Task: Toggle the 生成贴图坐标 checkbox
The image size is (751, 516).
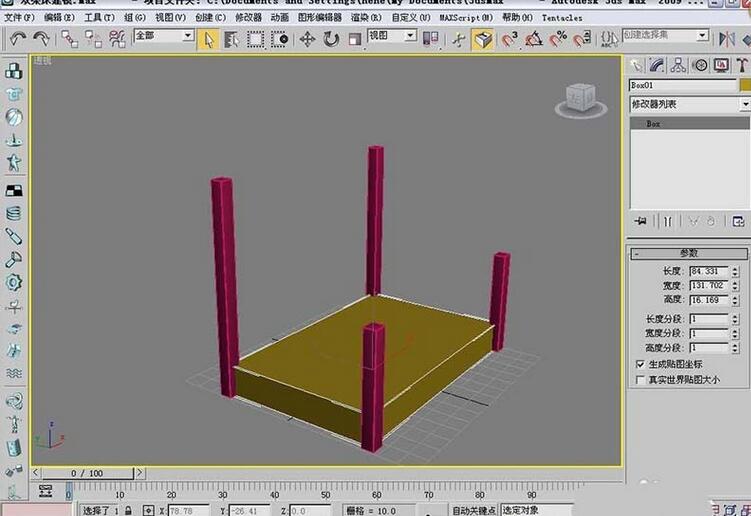Action: tap(640, 364)
